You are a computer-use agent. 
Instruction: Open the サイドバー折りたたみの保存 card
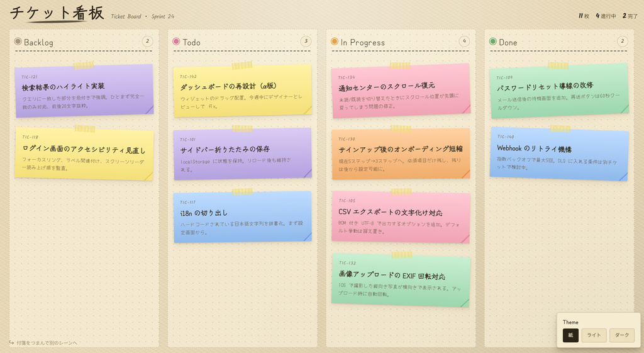pos(243,154)
